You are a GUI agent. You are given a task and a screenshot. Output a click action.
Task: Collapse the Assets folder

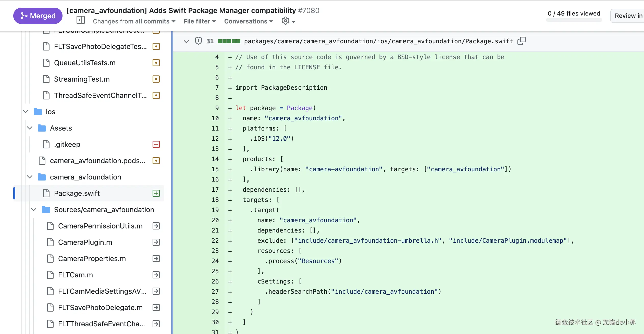point(30,128)
